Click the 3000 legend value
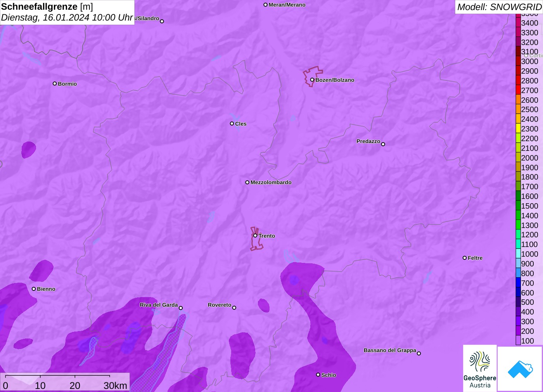Screen dimensions: 543x392 [529, 61]
